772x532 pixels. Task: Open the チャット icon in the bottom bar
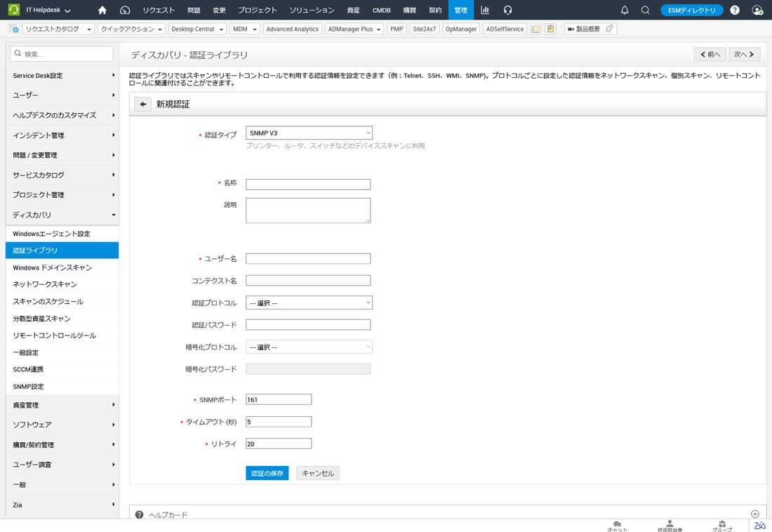tap(617, 526)
